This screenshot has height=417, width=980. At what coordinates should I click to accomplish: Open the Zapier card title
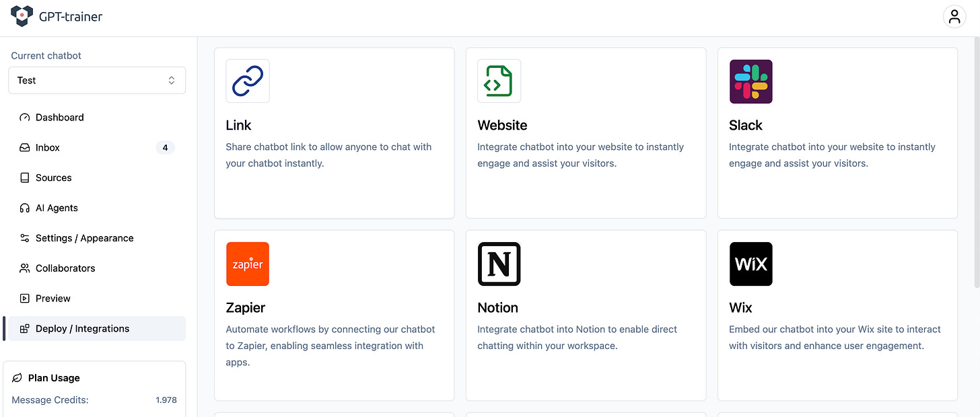[x=246, y=307]
